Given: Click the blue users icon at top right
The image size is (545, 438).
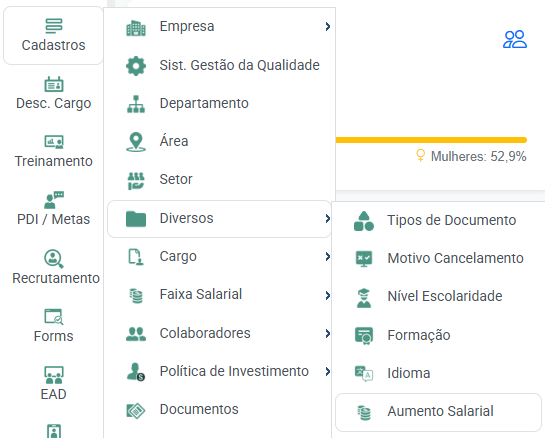Looking at the screenshot, I should [x=515, y=39].
